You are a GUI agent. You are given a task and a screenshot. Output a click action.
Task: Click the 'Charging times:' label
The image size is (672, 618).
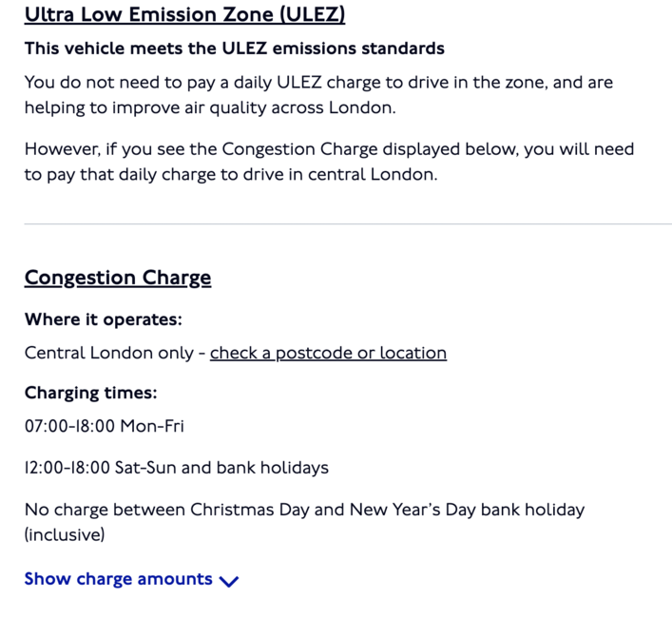pyautogui.click(x=91, y=393)
